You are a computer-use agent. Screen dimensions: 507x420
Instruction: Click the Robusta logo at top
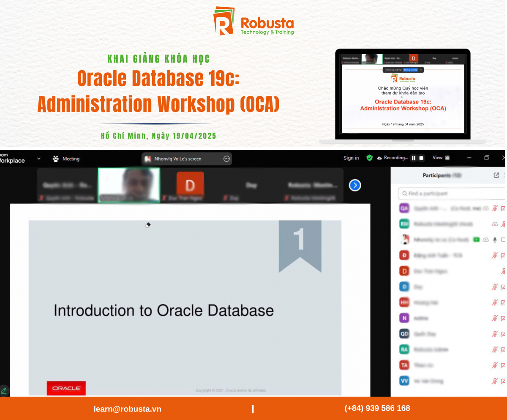tap(253, 21)
